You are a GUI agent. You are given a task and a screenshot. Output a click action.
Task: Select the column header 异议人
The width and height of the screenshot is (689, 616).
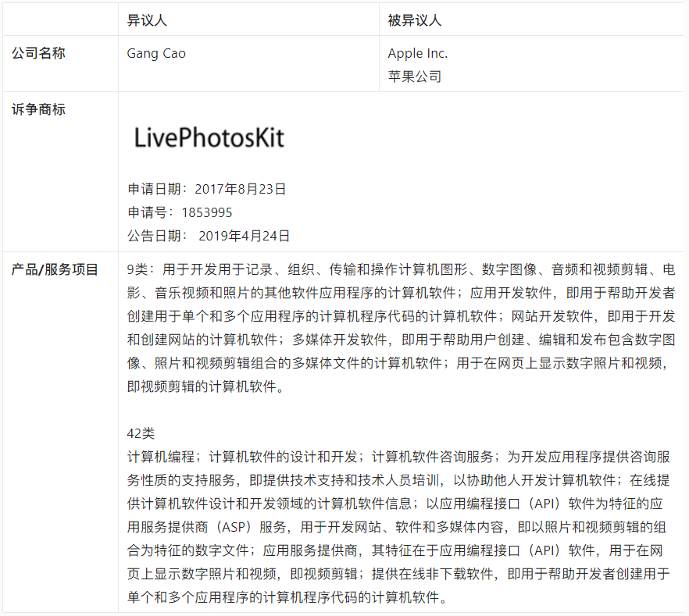pos(147,20)
